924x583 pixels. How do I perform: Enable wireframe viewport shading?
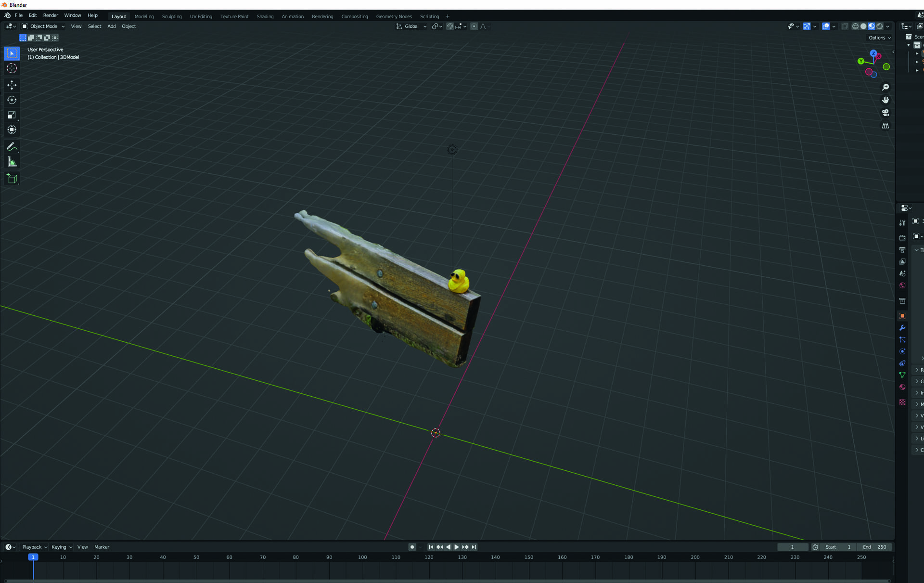point(855,26)
